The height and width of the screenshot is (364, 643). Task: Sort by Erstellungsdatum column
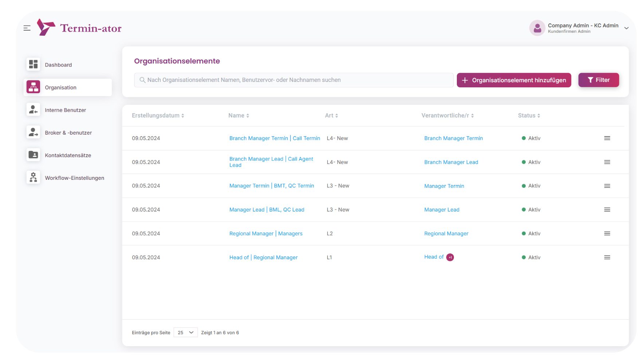tap(158, 115)
